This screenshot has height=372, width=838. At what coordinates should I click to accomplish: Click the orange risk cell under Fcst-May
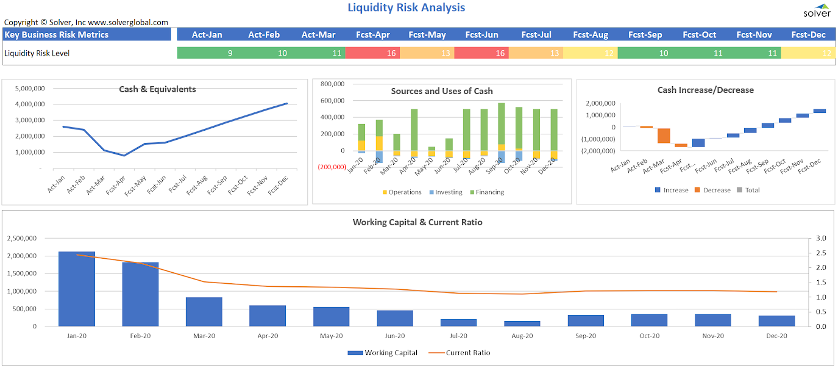[427, 53]
